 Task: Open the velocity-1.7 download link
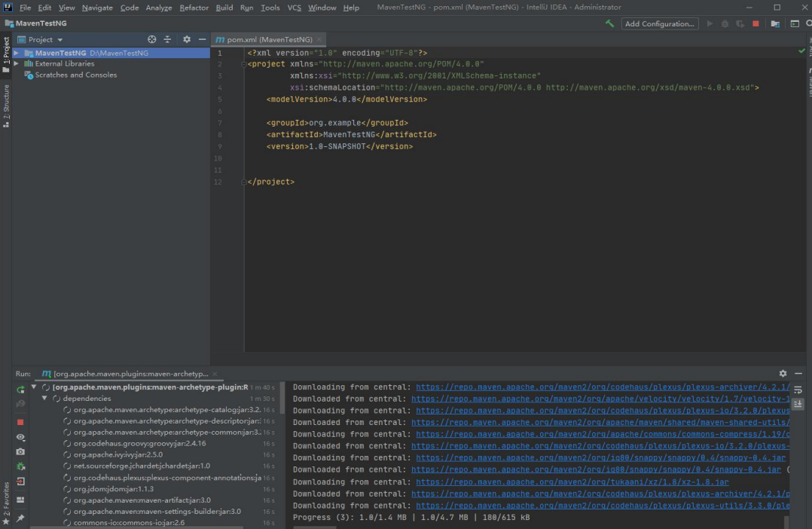[x=601, y=399]
